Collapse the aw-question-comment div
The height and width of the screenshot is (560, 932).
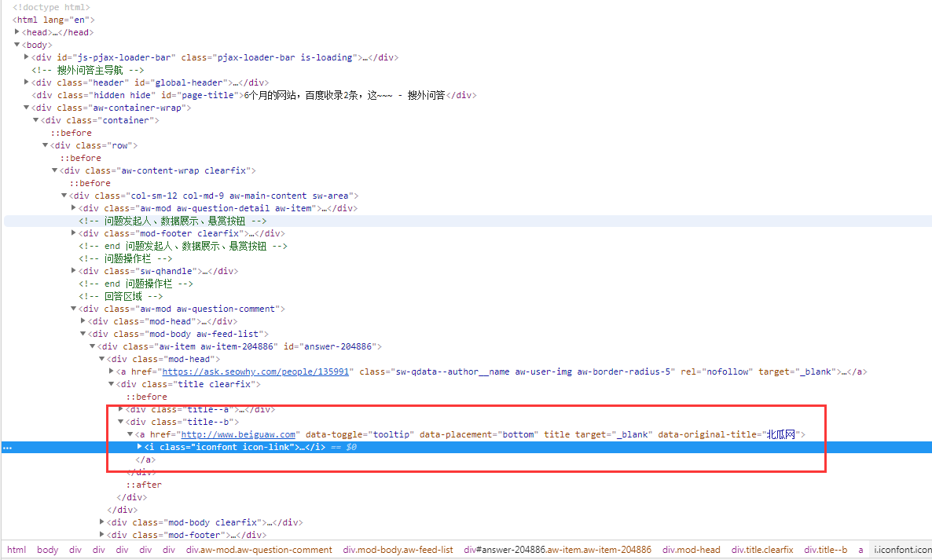(x=73, y=308)
